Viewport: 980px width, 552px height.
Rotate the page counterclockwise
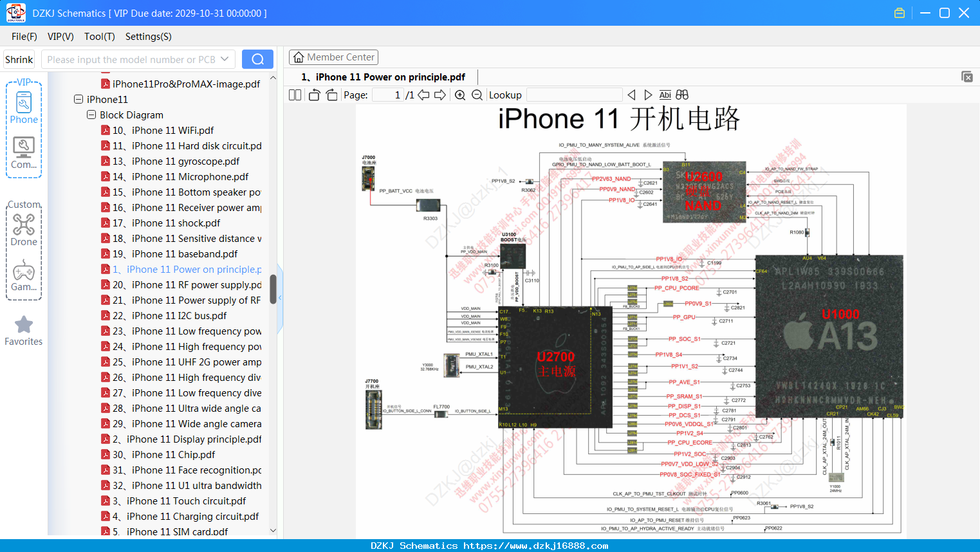(314, 95)
